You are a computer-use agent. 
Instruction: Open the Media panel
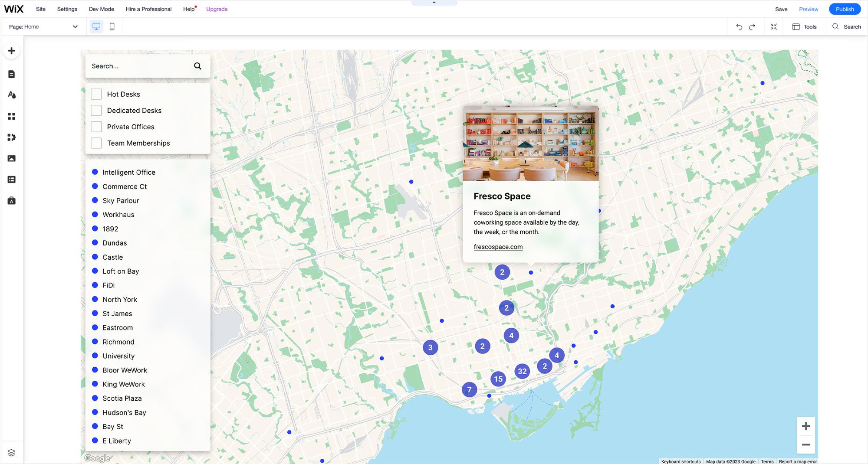11,158
